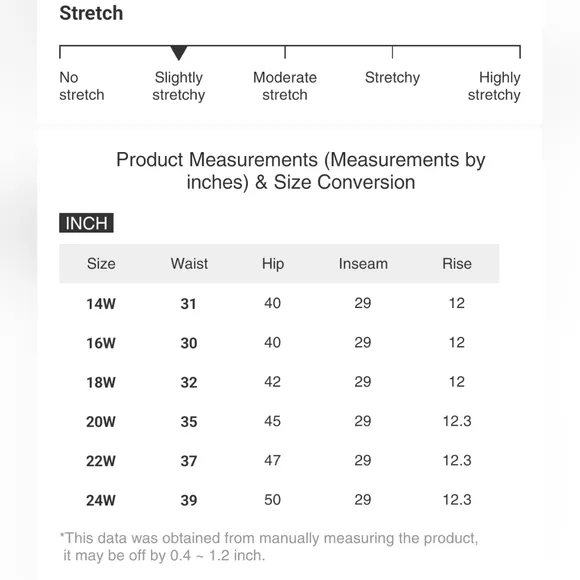The height and width of the screenshot is (580, 580).
Task: Select the INCH unit tab
Action: pyautogui.click(x=86, y=223)
